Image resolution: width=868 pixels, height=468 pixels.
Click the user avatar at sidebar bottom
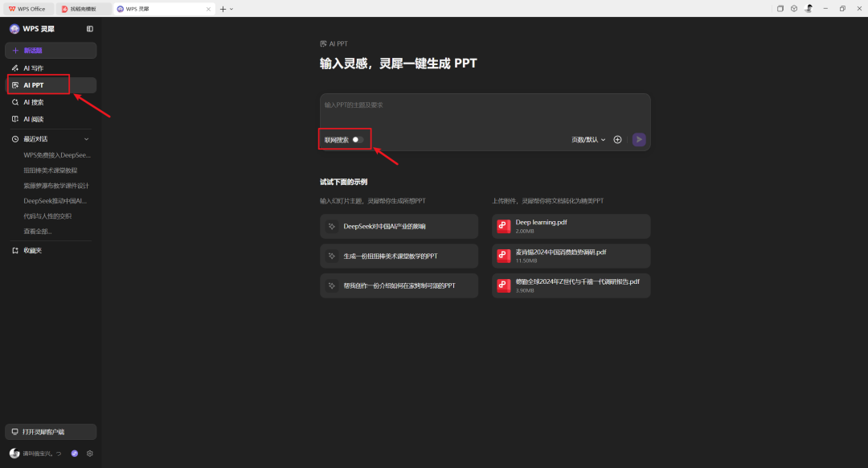(14, 454)
